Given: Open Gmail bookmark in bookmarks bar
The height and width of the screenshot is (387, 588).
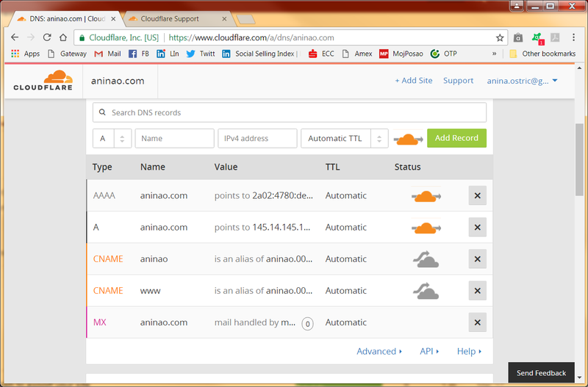Looking at the screenshot, I should 107,54.
